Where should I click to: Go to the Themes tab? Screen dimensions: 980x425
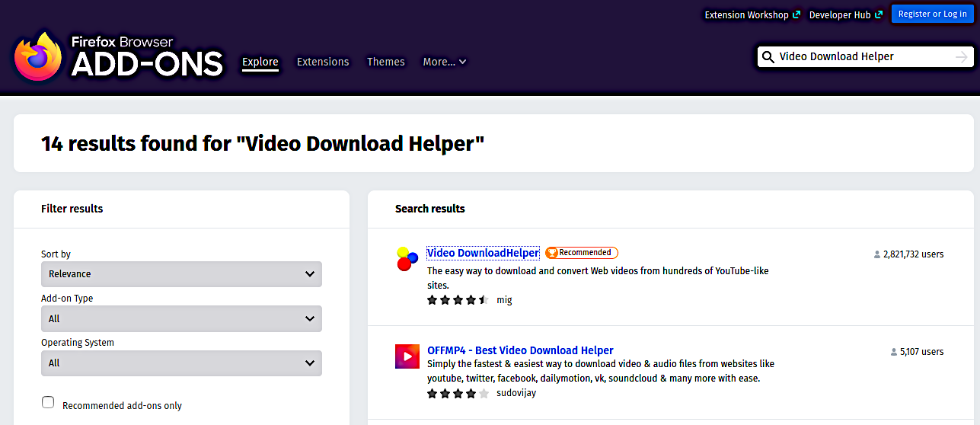click(x=386, y=62)
